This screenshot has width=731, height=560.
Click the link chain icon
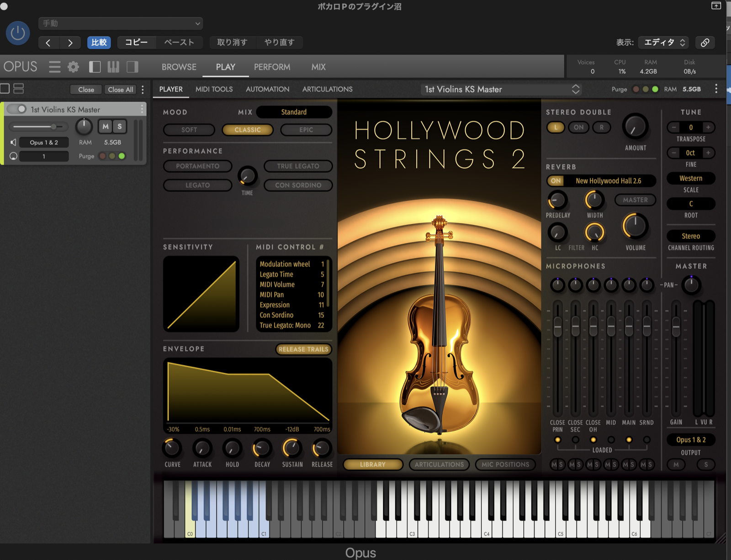[705, 42]
